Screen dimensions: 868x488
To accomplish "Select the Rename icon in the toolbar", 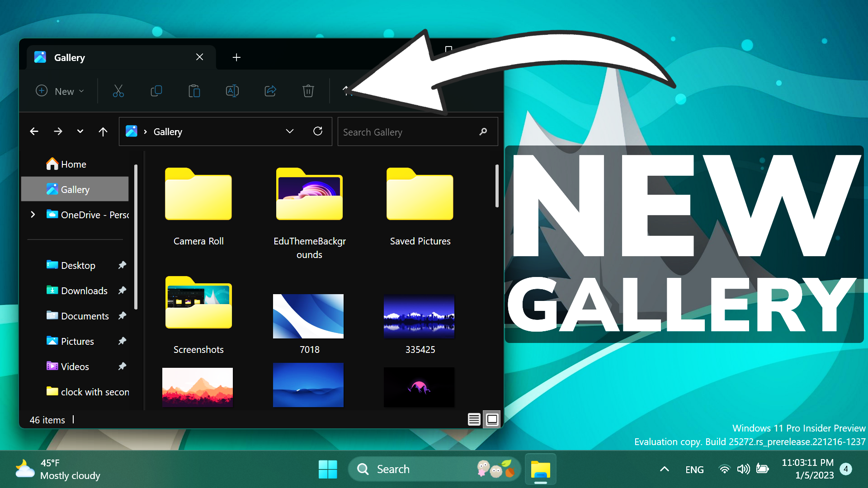I will [232, 91].
